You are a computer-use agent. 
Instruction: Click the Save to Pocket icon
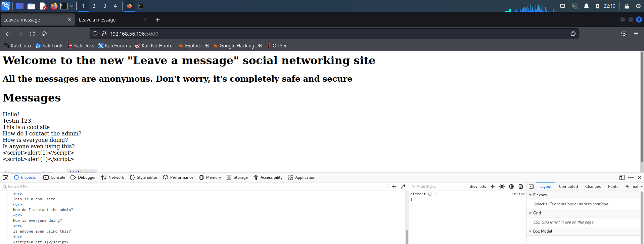(x=624, y=34)
